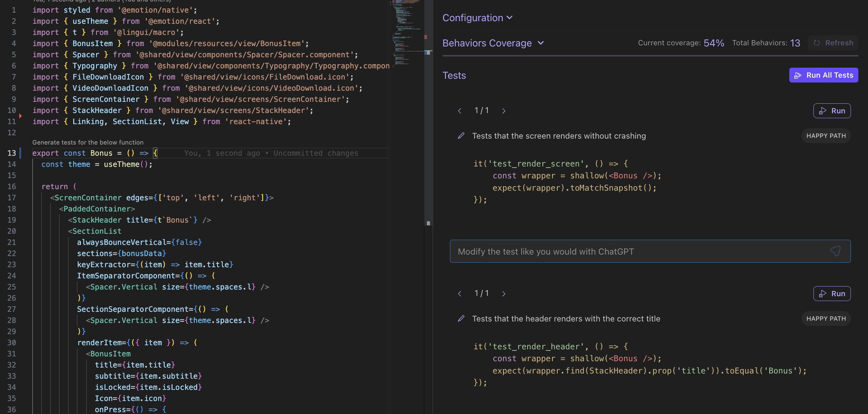Go to previous test in first test block
The width and height of the screenshot is (868, 414).
[x=460, y=111]
